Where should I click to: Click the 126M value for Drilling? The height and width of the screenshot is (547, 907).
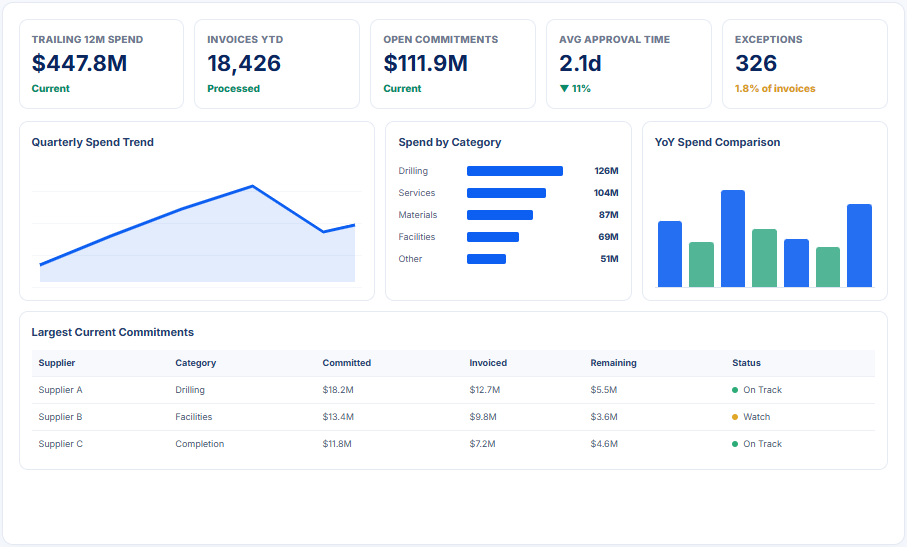[x=606, y=171]
